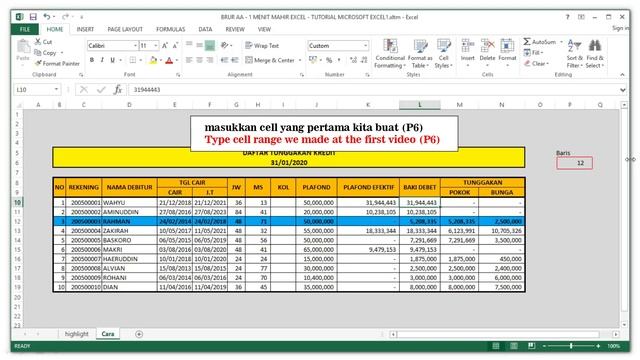Viewport: 640px width, 360px height.
Task: Open the font size dropdown
Action: [x=156, y=46]
